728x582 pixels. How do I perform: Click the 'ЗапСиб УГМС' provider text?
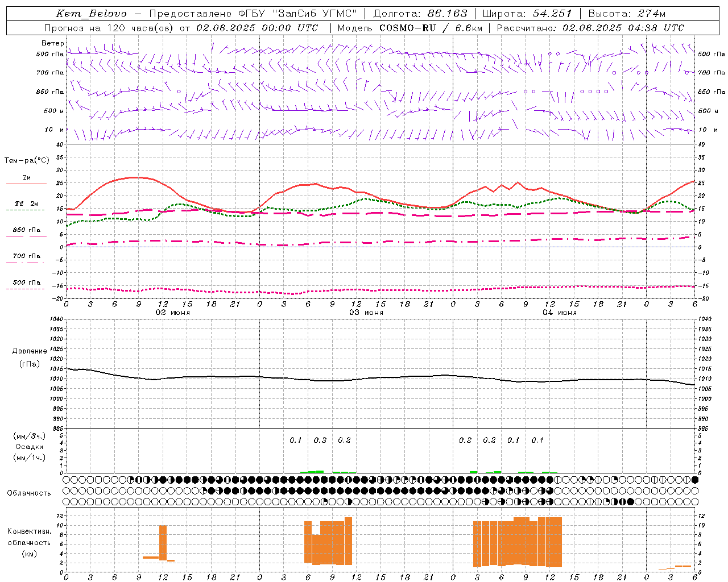point(315,14)
